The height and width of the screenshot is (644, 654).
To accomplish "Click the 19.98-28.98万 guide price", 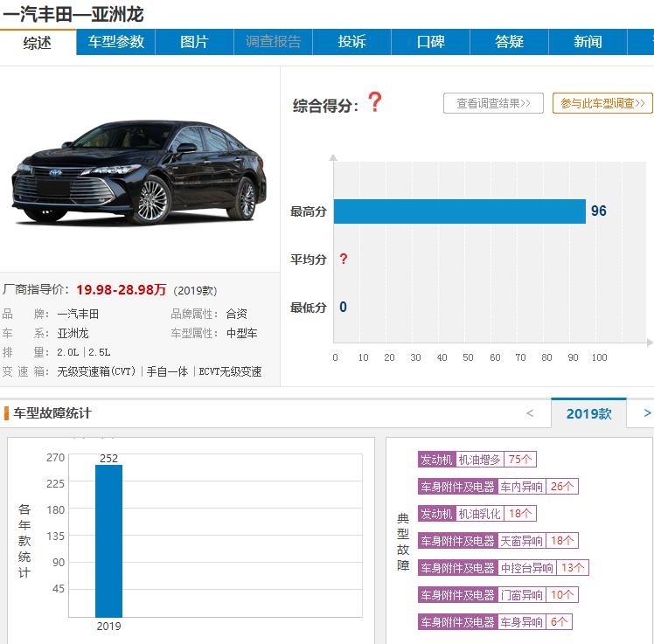I will (x=121, y=290).
